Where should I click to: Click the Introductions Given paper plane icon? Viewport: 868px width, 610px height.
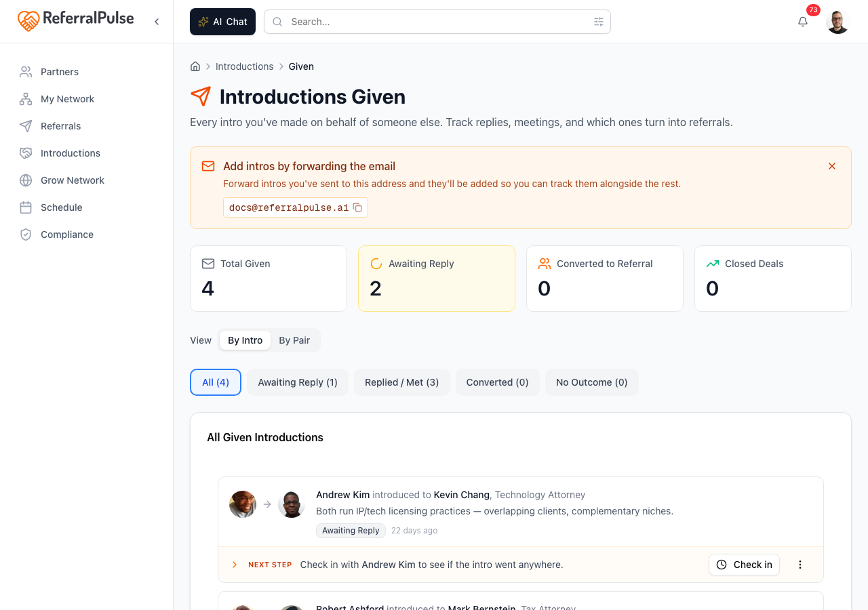coord(201,97)
